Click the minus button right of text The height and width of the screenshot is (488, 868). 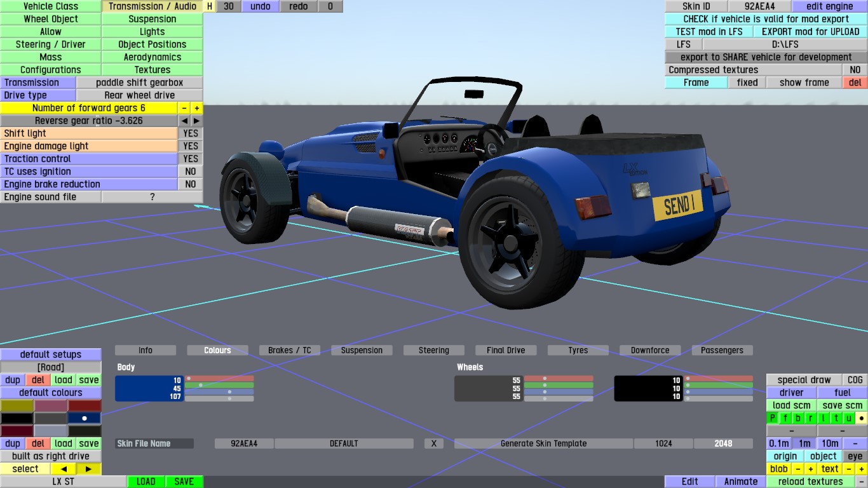pyautogui.click(x=849, y=469)
